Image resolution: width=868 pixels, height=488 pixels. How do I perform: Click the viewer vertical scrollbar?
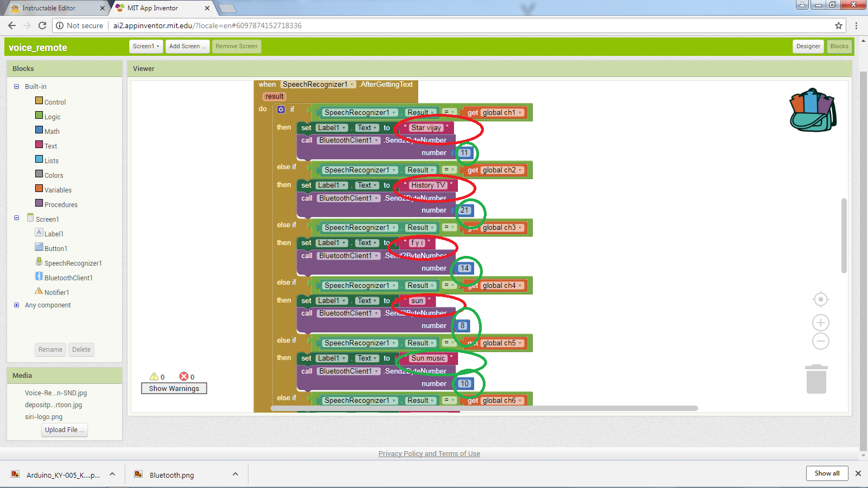coord(844,236)
